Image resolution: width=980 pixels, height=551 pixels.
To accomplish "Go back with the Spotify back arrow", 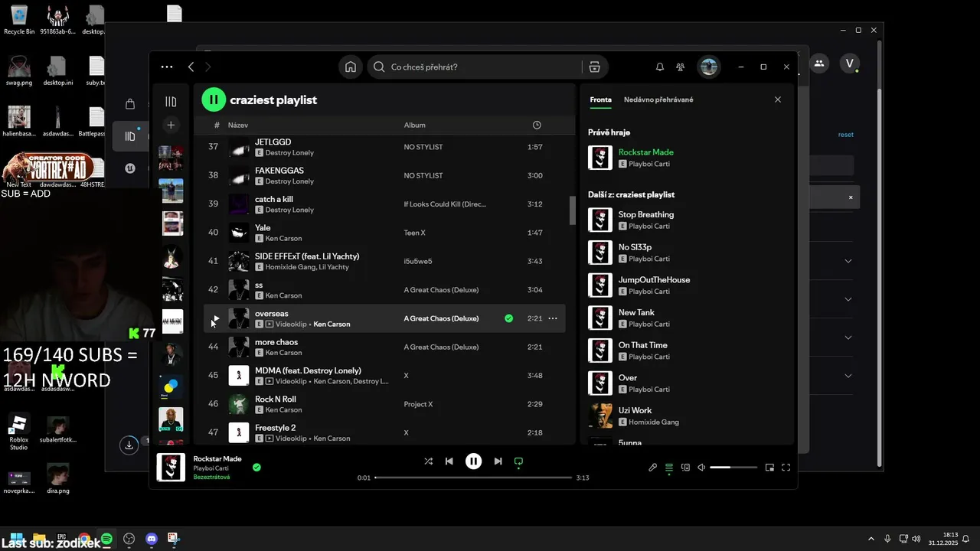I will click(x=191, y=67).
